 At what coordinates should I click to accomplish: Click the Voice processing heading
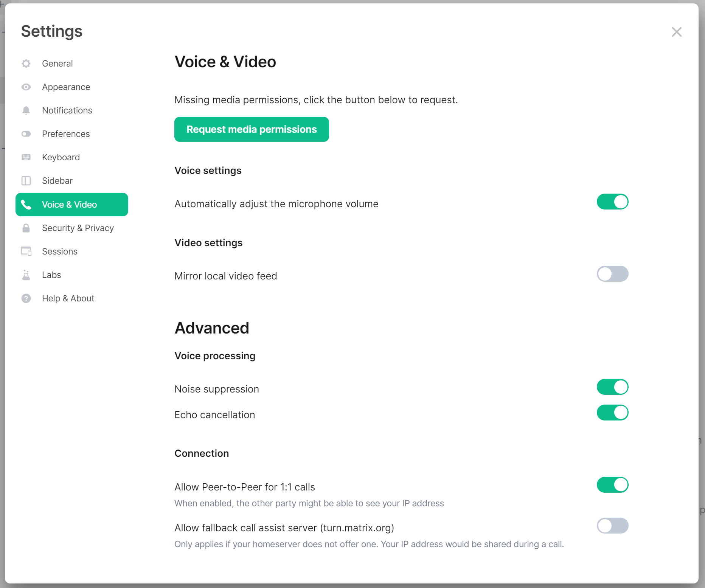click(215, 356)
